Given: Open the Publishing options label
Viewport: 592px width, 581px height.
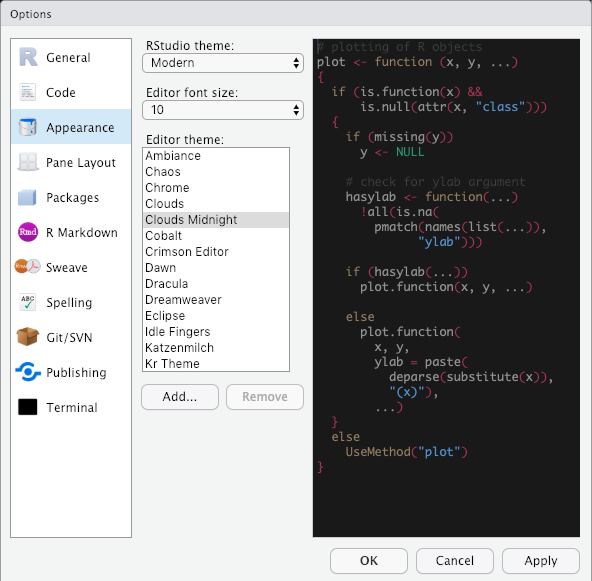Looking at the screenshot, I should pos(76,373).
